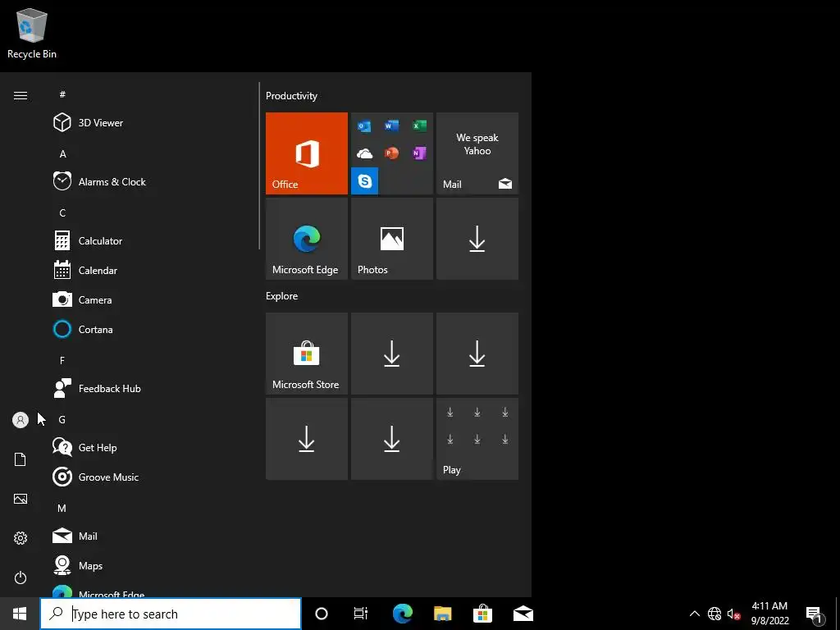
Task: Open the Play folder tile
Action: [x=477, y=439]
